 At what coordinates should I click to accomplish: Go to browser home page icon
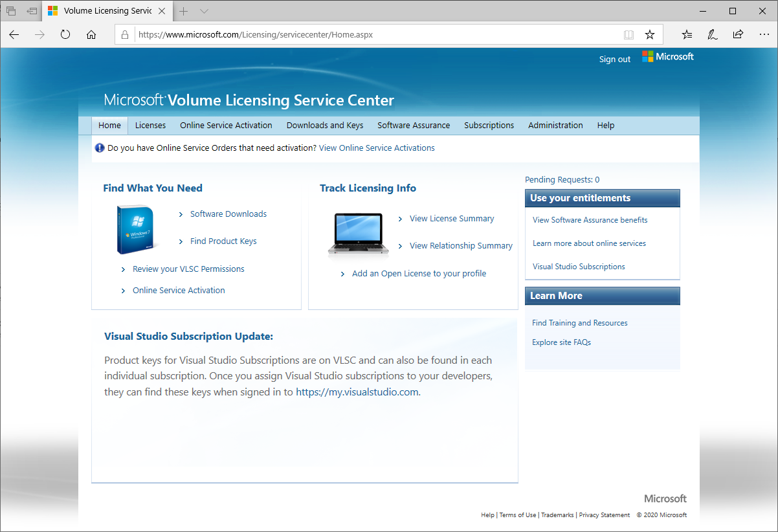pos(91,35)
